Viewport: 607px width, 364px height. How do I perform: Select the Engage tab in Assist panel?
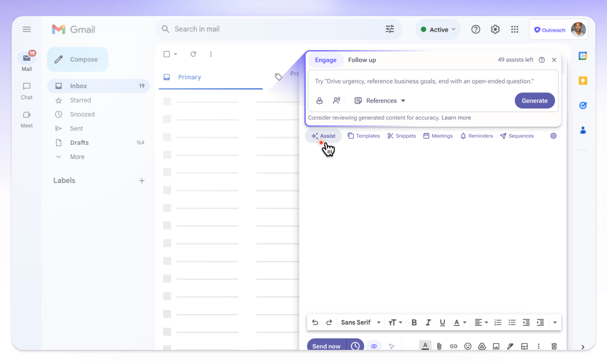[326, 60]
